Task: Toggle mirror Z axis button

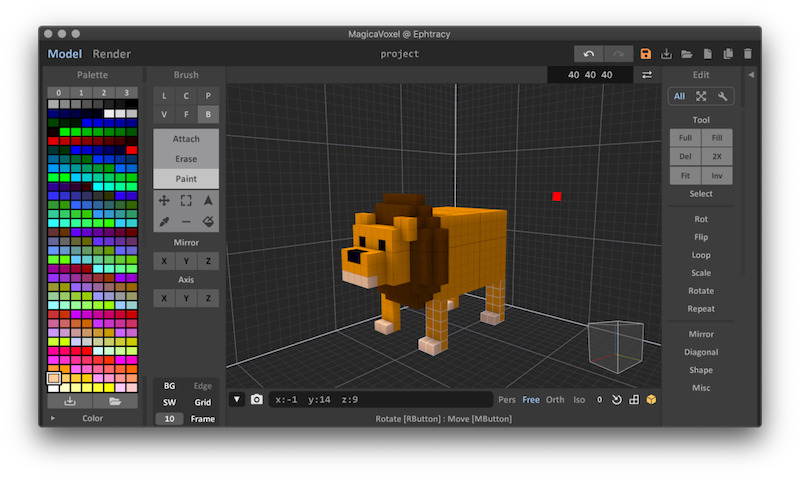Action: [x=208, y=261]
